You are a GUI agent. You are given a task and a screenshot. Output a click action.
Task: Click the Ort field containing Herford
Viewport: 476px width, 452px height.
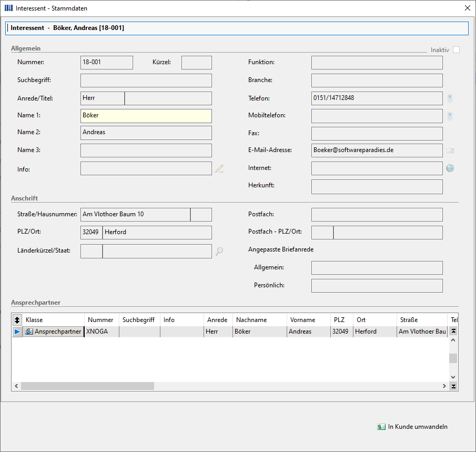click(x=157, y=233)
